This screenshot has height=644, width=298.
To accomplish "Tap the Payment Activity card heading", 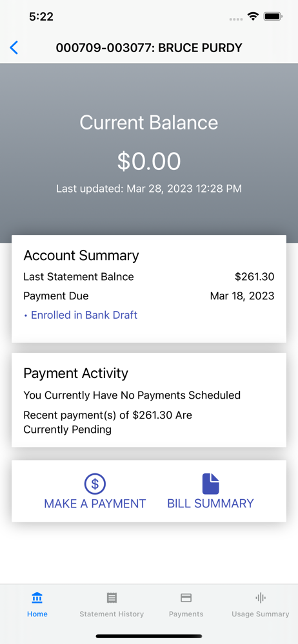I will (x=75, y=374).
